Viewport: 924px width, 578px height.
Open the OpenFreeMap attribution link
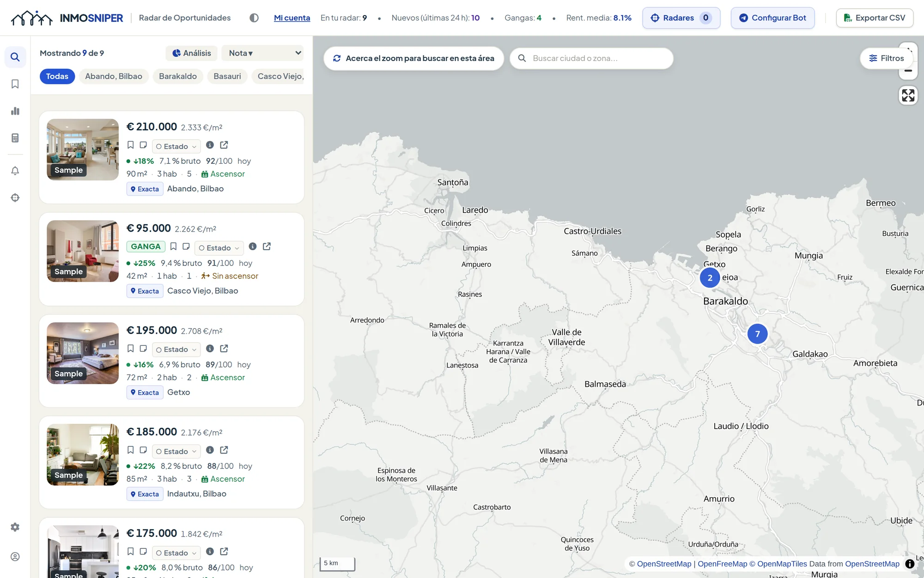722,564
